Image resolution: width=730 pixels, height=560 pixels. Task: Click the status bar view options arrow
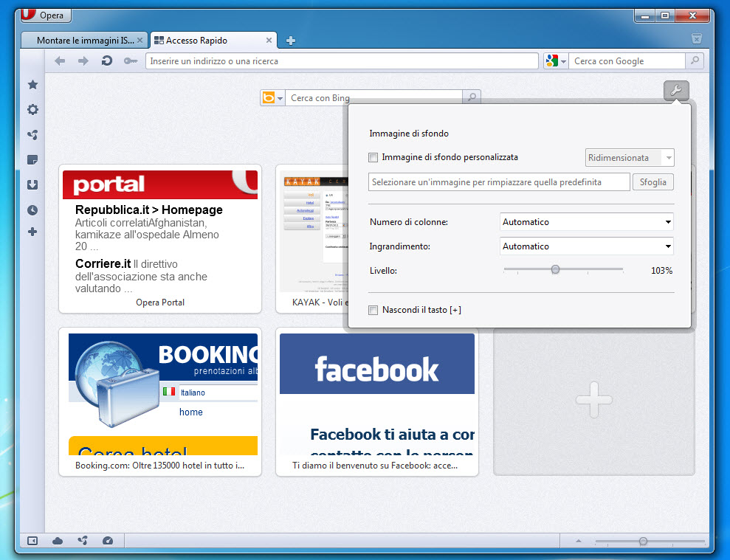pos(579,541)
